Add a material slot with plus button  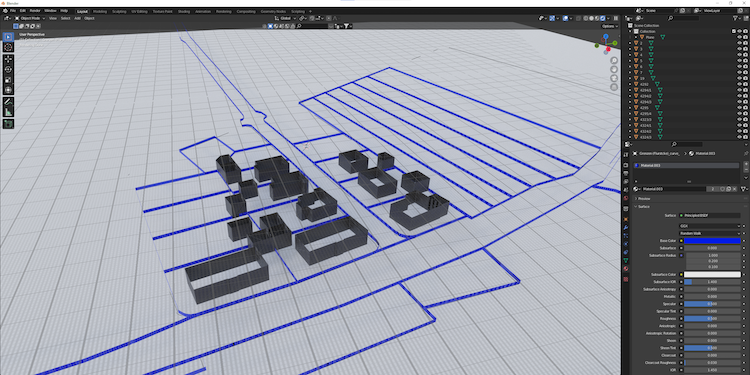[x=745, y=165]
